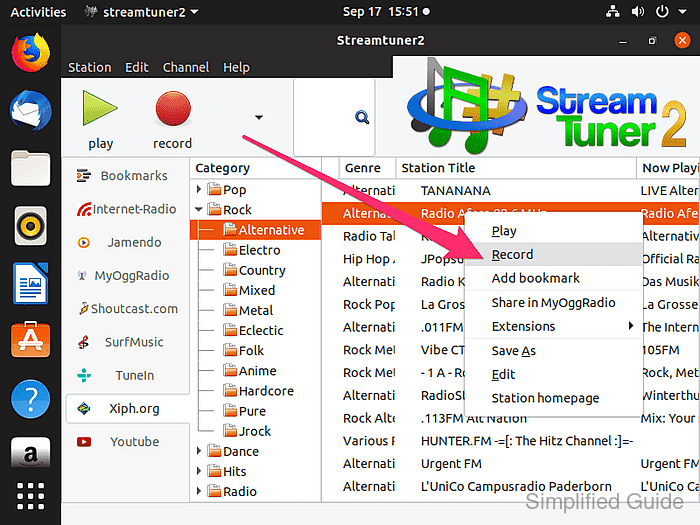This screenshot has height=525, width=700.
Task: Click the Bookmarks list icon
Action: 83,176
